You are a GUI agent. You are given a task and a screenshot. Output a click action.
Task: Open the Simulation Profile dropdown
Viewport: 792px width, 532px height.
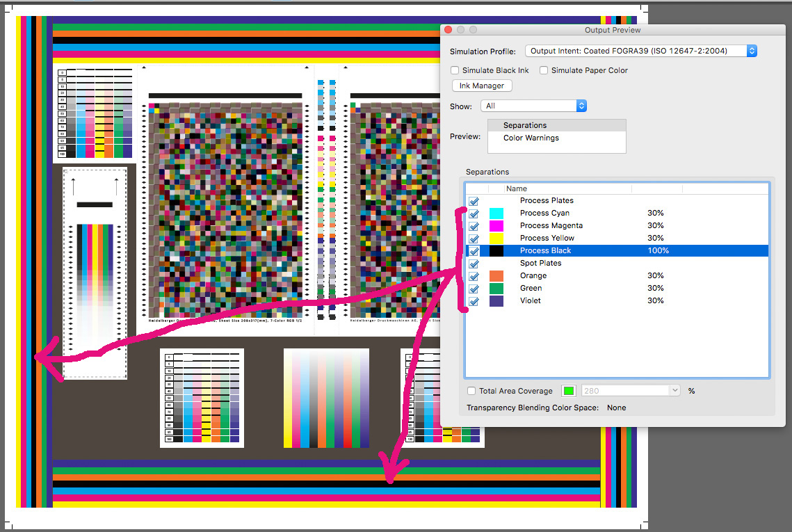click(750, 50)
